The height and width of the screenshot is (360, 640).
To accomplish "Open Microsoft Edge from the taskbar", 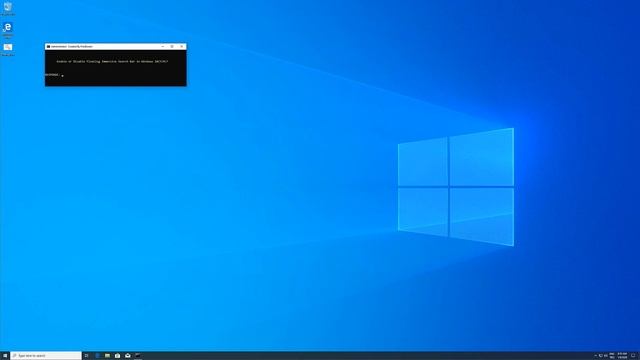I will click(97, 356).
